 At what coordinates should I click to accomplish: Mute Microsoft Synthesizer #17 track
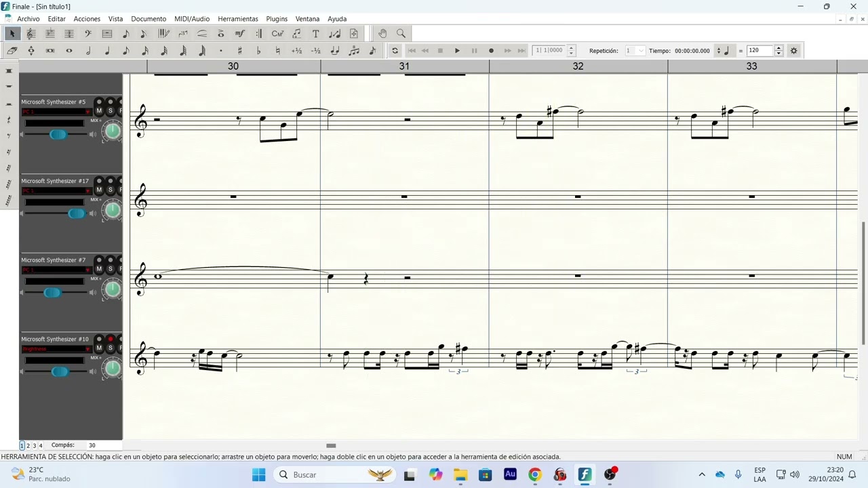pos(99,190)
